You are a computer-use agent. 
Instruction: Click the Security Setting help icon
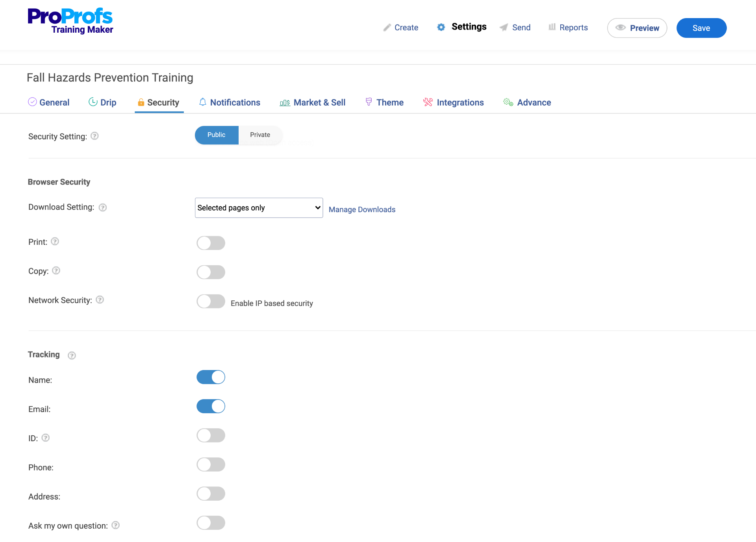click(94, 136)
